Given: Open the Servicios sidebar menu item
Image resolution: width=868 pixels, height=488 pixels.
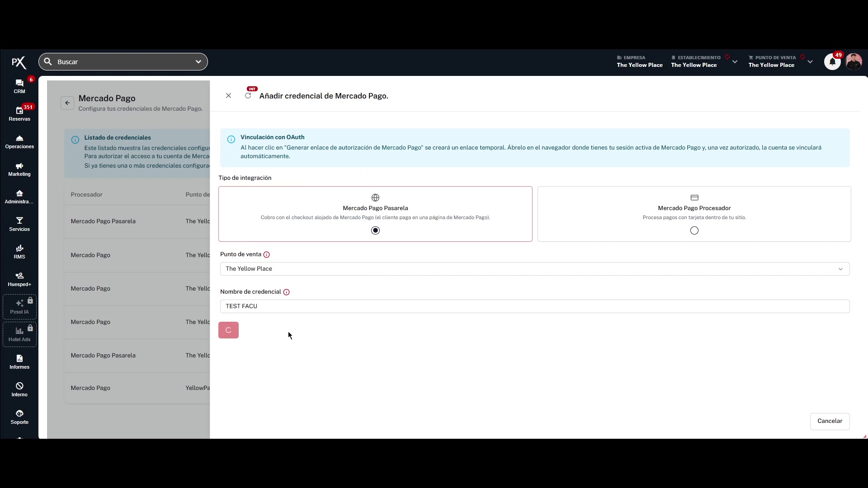Looking at the screenshot, I should 19,224.
